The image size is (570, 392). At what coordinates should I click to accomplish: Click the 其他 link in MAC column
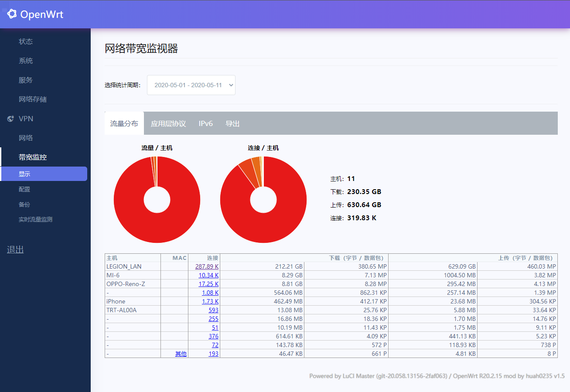tap(181, 354)
